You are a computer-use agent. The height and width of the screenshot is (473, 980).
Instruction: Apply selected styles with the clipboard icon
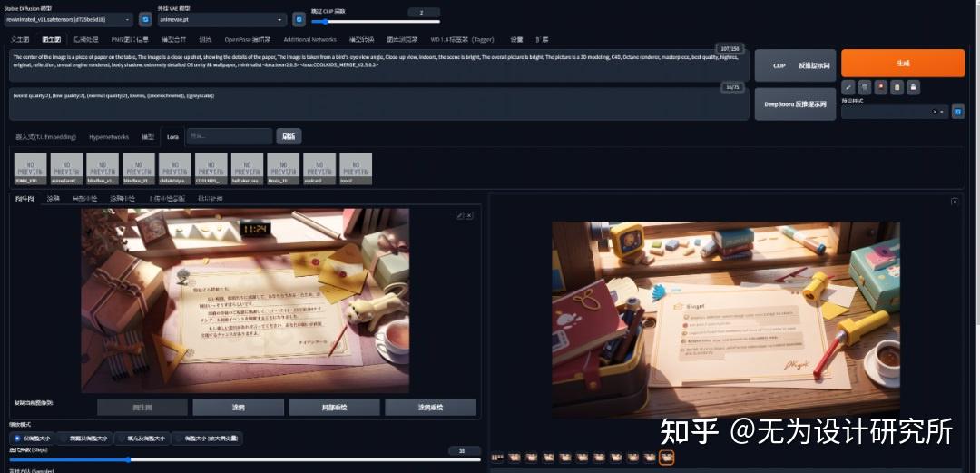click(897, 87)
